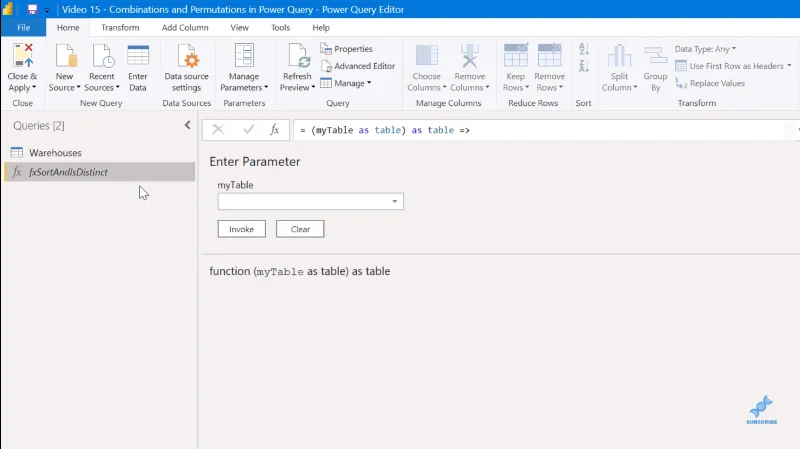Switch to the Tools tab
The height and width of the screenshot is (449, 800).
[x=280, y=28]
